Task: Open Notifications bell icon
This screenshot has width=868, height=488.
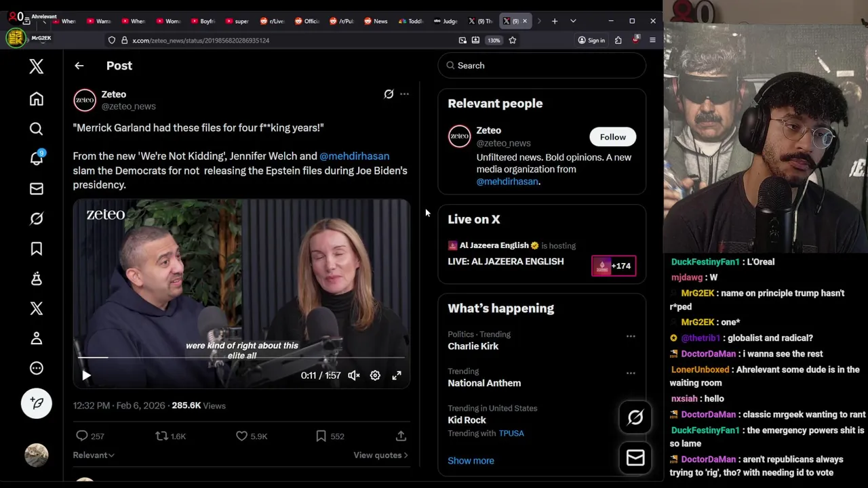Action: pos(37,158)
